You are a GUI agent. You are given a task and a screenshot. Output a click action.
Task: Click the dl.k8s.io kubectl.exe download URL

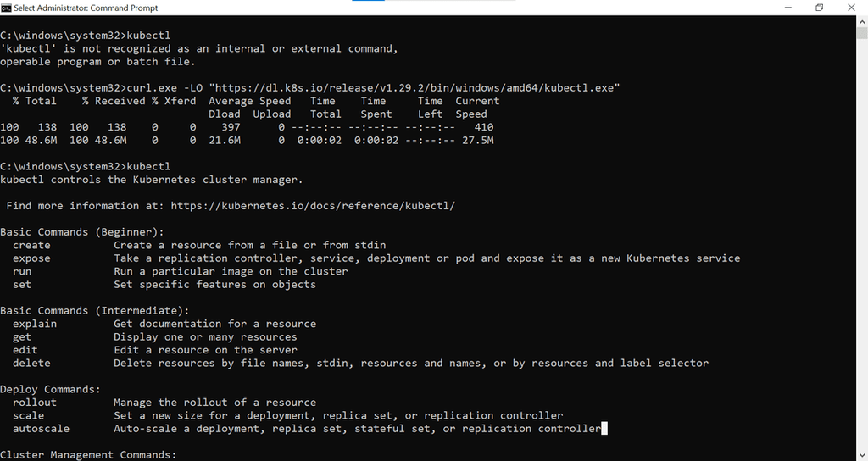417,88
